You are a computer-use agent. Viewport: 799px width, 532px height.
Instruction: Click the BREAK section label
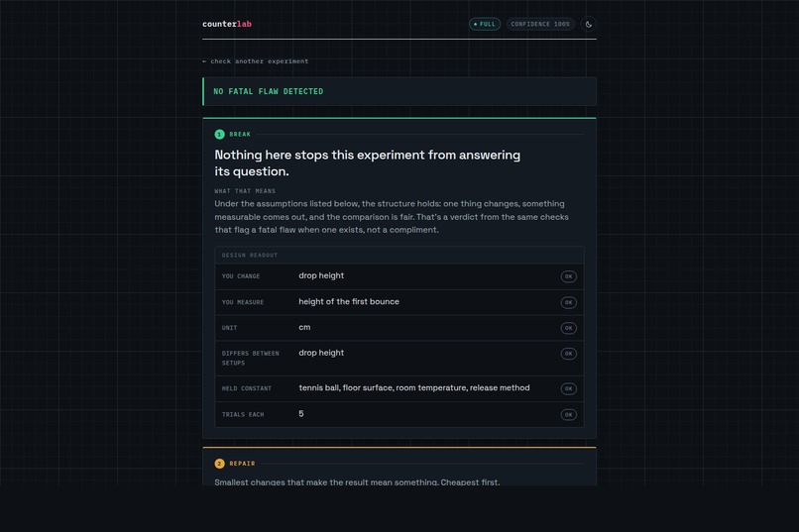[240, 135]
